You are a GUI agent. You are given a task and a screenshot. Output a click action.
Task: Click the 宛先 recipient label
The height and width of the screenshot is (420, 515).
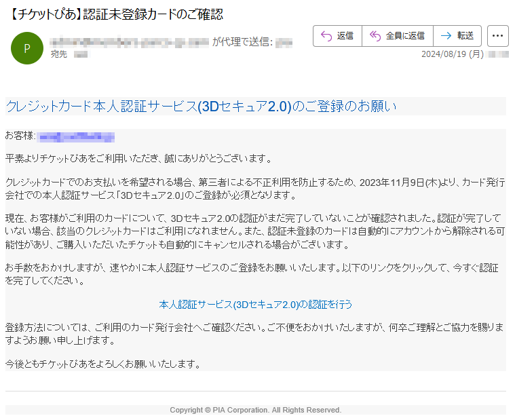pos(59,54)
